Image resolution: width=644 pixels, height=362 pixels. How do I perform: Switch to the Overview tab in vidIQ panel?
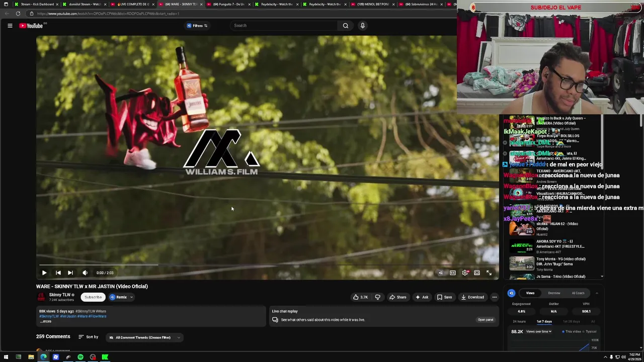(554, 293)
